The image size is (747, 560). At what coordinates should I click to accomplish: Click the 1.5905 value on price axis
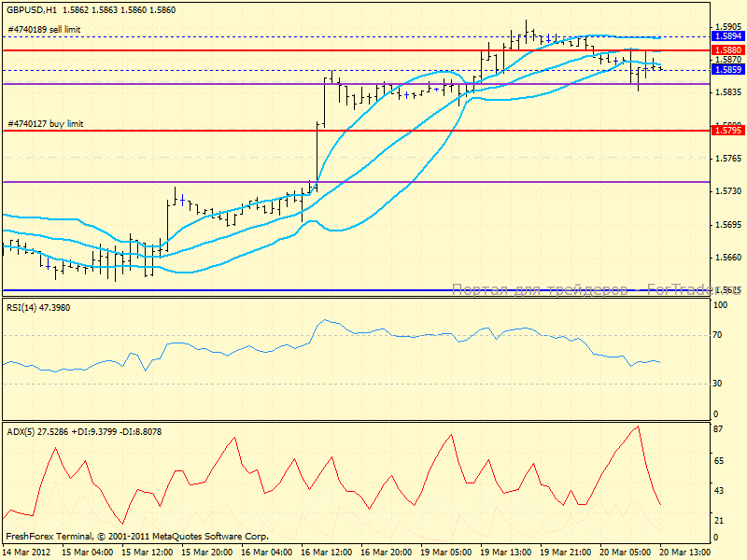(728, 27)
